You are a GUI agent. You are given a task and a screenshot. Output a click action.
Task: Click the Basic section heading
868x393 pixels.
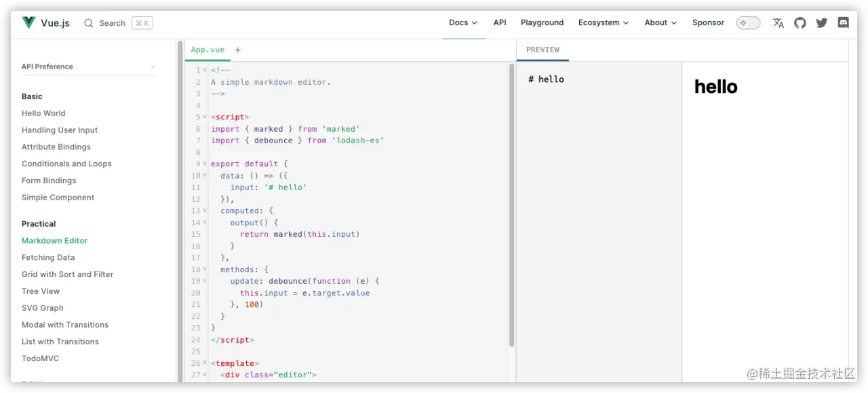tap(32, 96)
